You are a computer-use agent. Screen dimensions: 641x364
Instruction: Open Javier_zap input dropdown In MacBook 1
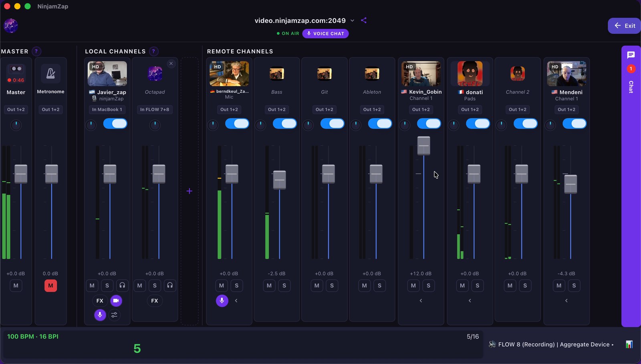coord(107,109)
